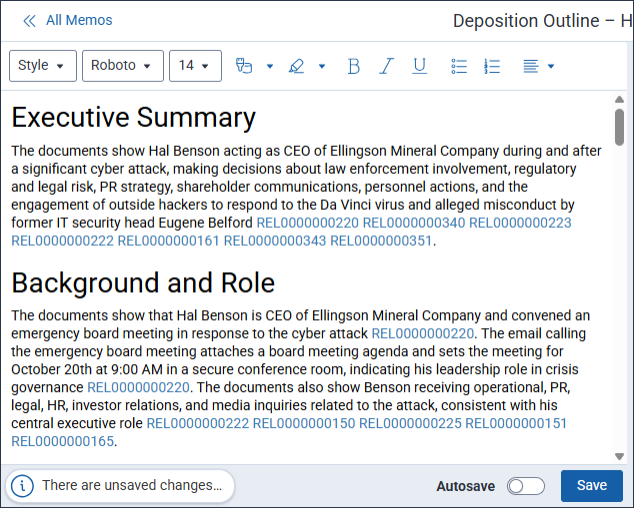This screenshot has height=508, width=634.
Task: Click the Deposition Outline title
Action: [x=543, y=21]
